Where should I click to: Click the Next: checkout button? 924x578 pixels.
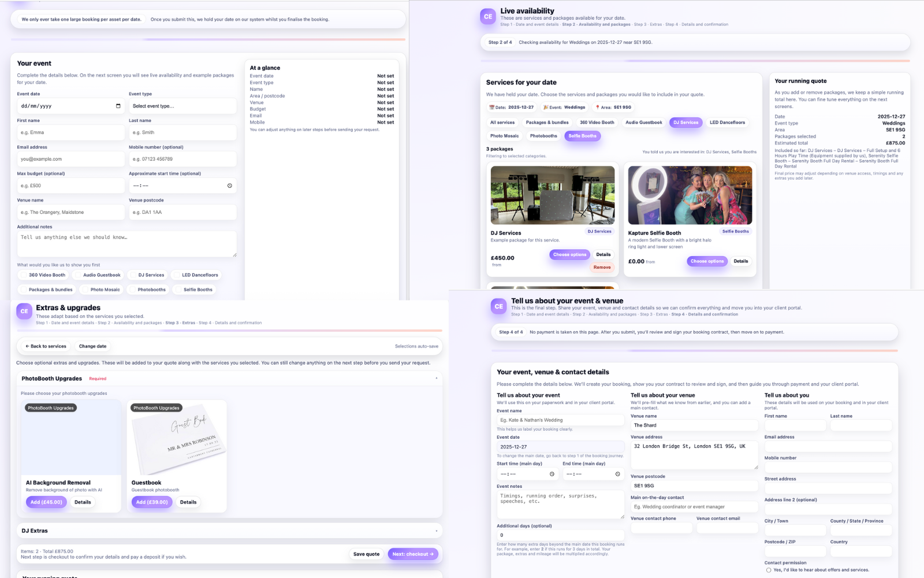click(x=413, y=554)
